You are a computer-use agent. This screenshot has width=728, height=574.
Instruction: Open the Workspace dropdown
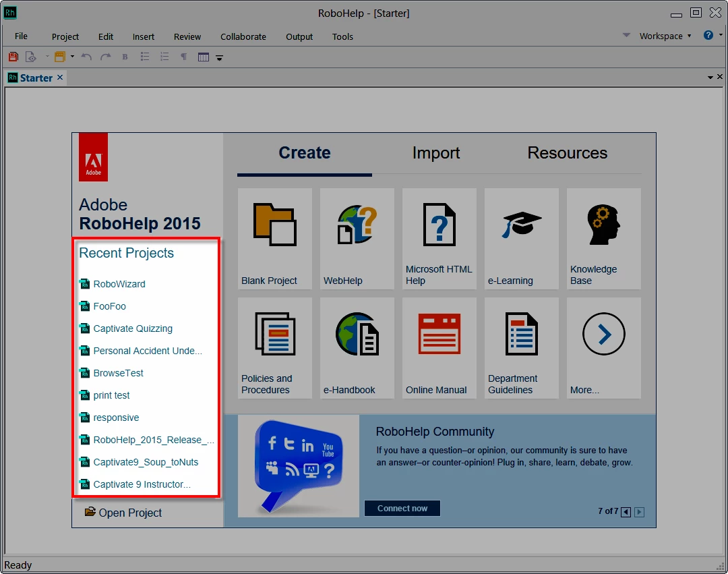click(x=665, y=36)
